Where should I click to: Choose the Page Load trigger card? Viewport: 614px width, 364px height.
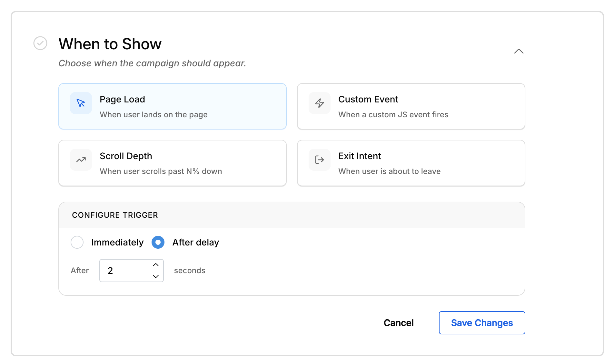tap(173, 106)
